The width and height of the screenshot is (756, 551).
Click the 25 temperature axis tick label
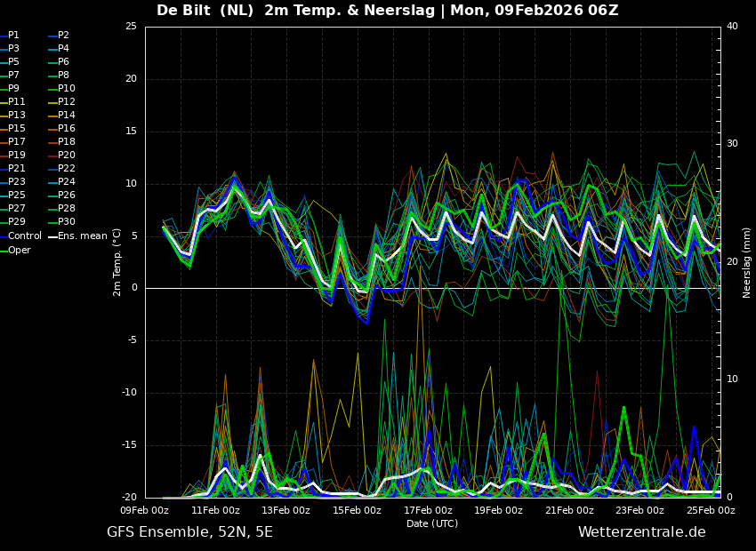click(x=131, y=27)
